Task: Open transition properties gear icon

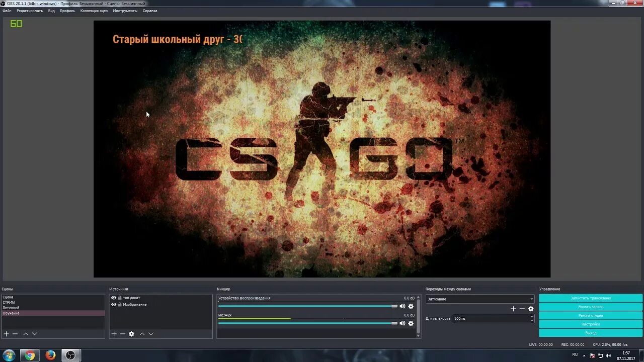Action: (x=531, y=309)
